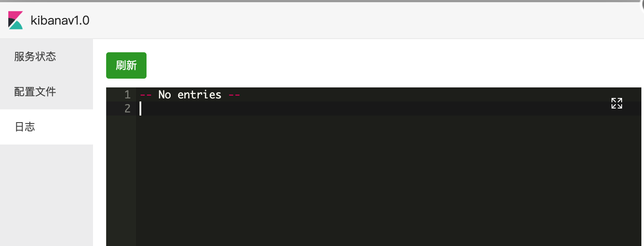Click the kibanav1.0 title text
Viewport: 644px width, 246px height.
click(x=60, y=20)
